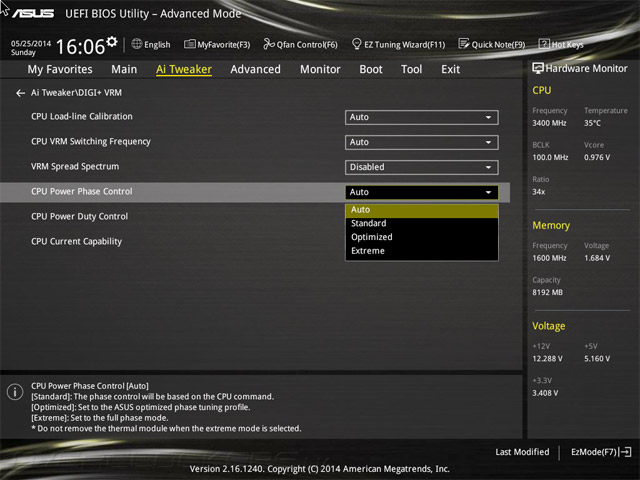Click the settings gear next to the clock

click(x=111, y=42)
